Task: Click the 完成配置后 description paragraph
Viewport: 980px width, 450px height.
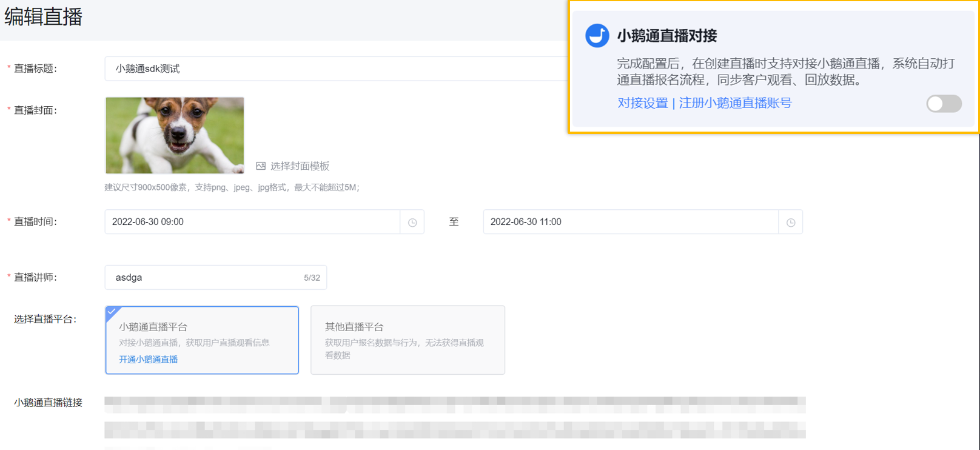Action: tap(786, 72)
